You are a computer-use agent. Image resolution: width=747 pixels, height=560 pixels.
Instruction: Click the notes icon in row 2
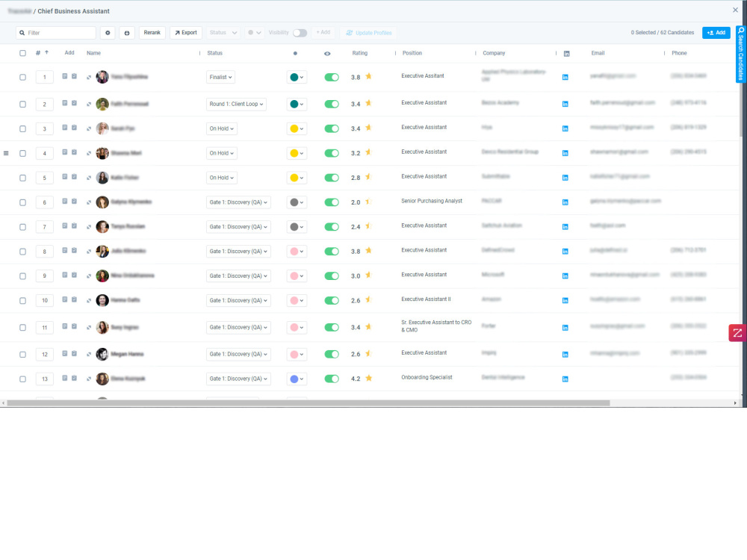[65, 103]
